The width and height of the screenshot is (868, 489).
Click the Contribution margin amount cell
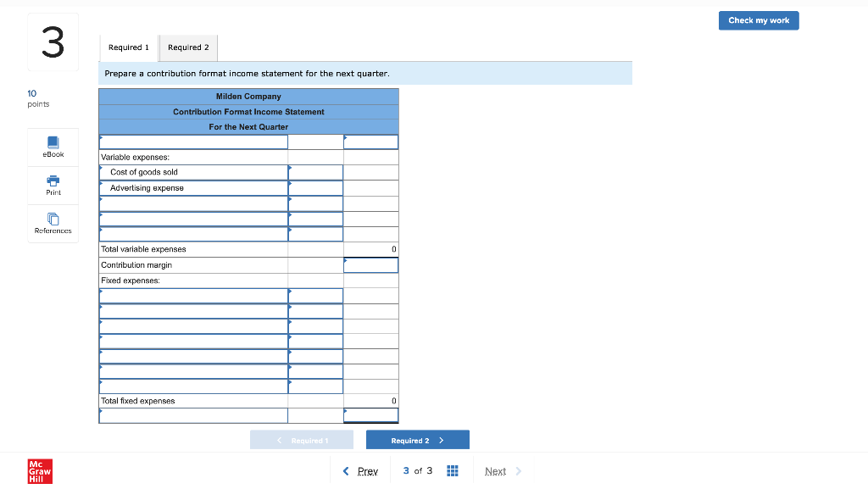click(x=370, y=264)
